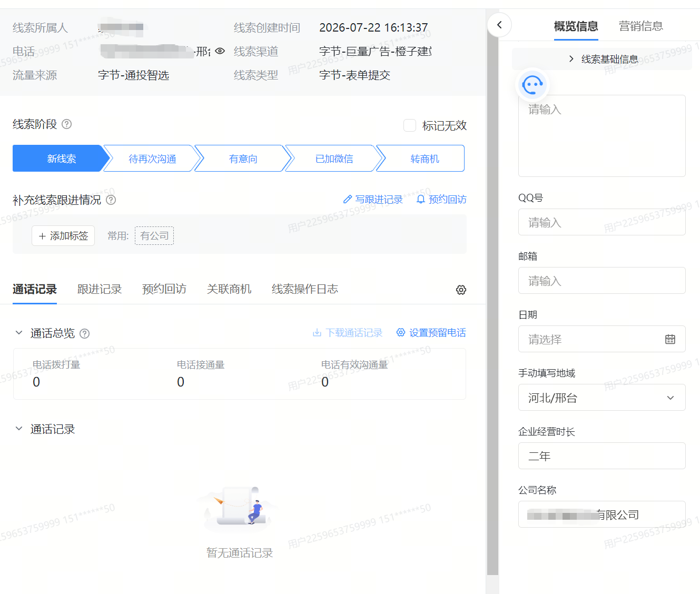Viewport: 700px width, 594px height.
Task: Click the creation time 2026-07-22 16:13:37
Action: [x=373, y=27]
